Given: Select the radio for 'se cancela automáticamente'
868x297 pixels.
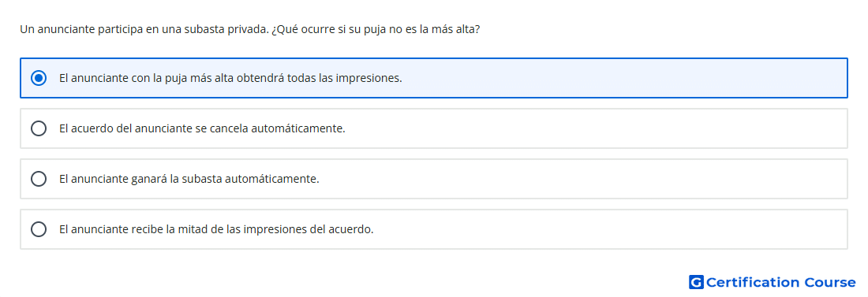Looking at the screenshot, I should 39,128.
